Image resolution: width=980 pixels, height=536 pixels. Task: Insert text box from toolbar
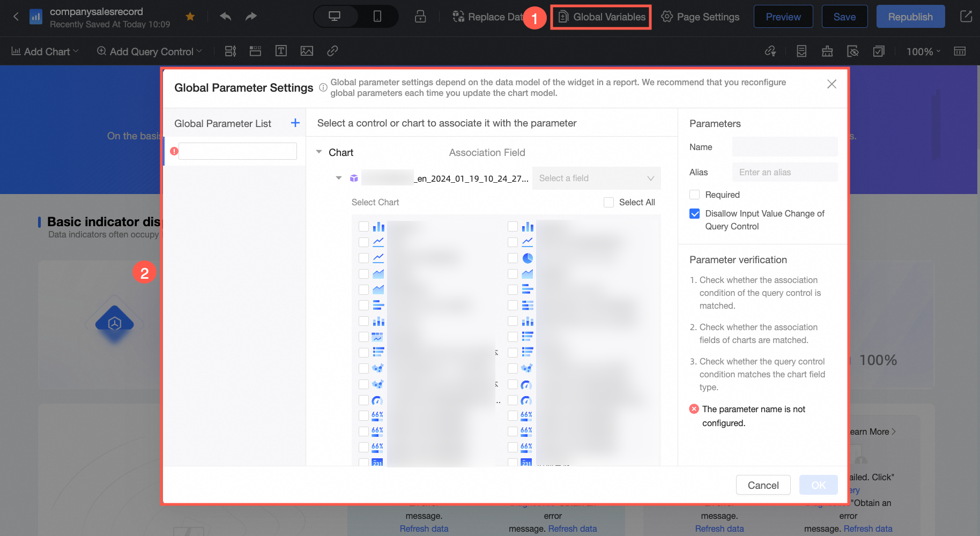281,51
